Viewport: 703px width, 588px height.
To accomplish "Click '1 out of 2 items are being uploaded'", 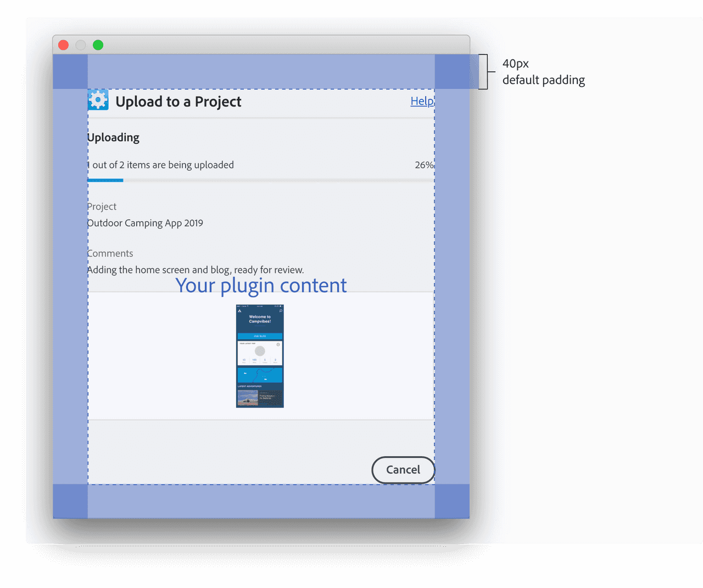I will (160, 165).
